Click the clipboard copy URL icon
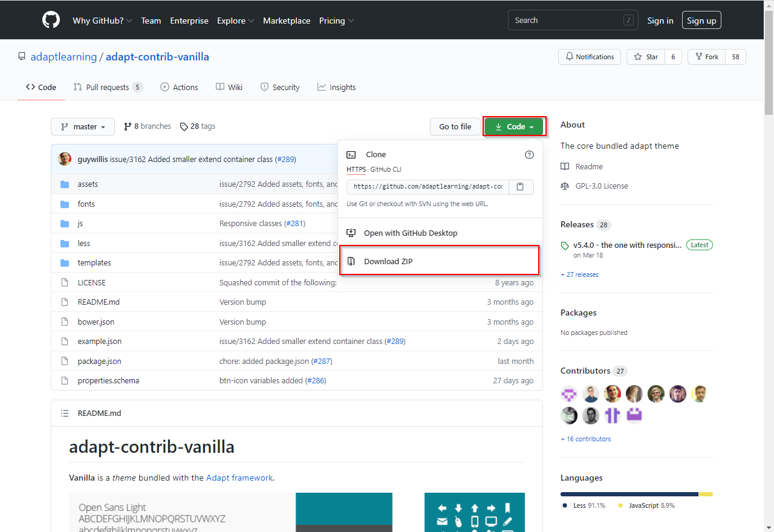The width and height of the screenshot is (774, 532). 521,187
